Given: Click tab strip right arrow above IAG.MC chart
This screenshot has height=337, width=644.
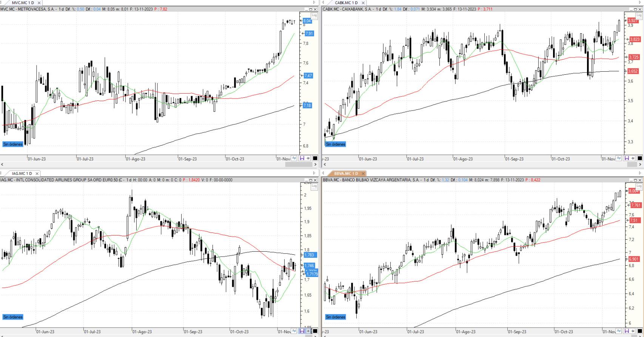Looking at the screenshot, I should pos(314,173).
